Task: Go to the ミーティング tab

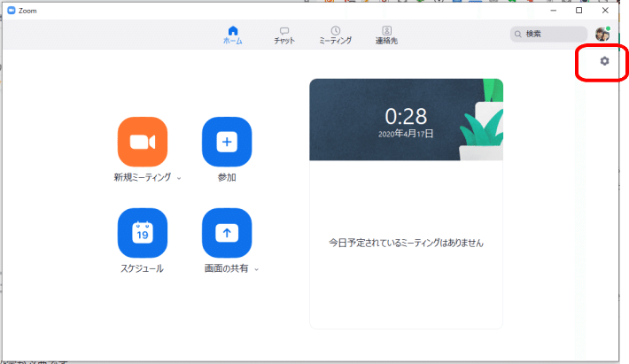Action: pyautogui.click(x=336, y=35)
